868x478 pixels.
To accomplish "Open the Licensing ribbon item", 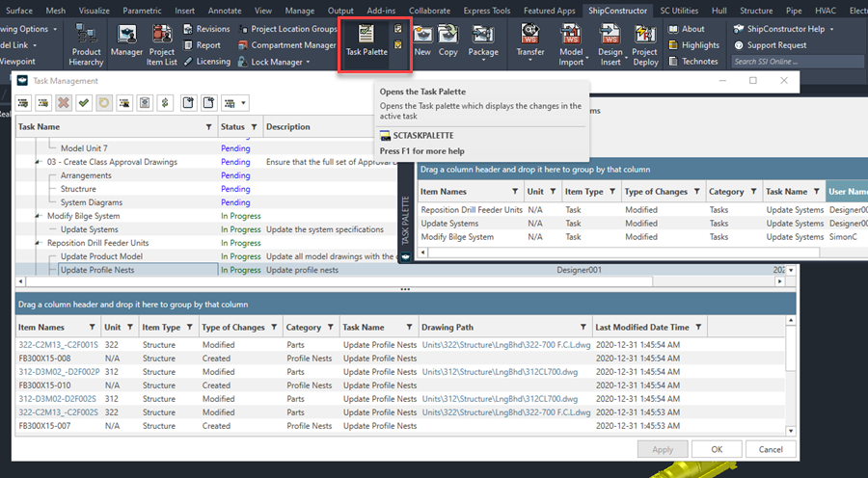I will (x=206, y=62).
